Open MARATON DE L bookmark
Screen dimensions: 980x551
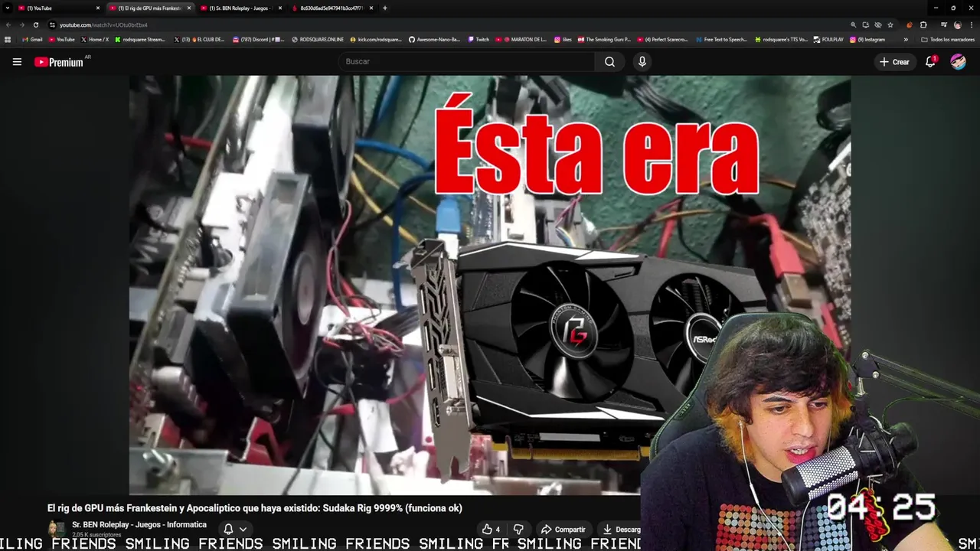coord(521,39)
